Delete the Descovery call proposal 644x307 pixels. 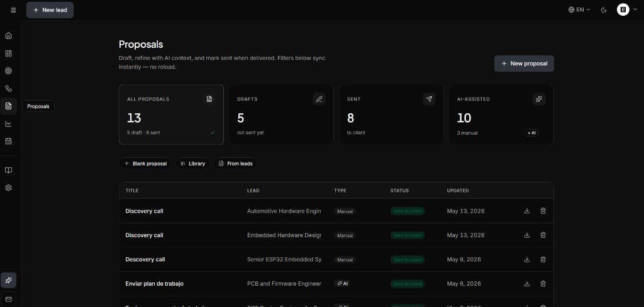coord(543,259)
